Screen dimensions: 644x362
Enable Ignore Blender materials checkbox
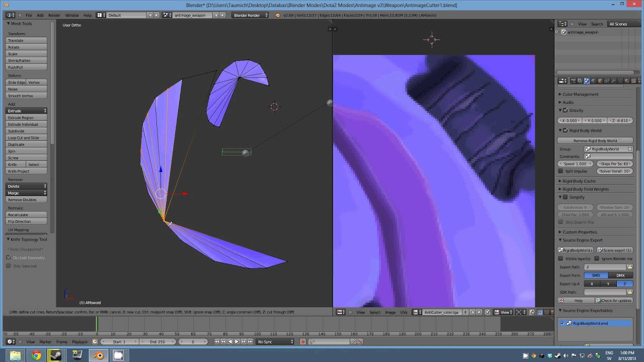coord(597,259)
